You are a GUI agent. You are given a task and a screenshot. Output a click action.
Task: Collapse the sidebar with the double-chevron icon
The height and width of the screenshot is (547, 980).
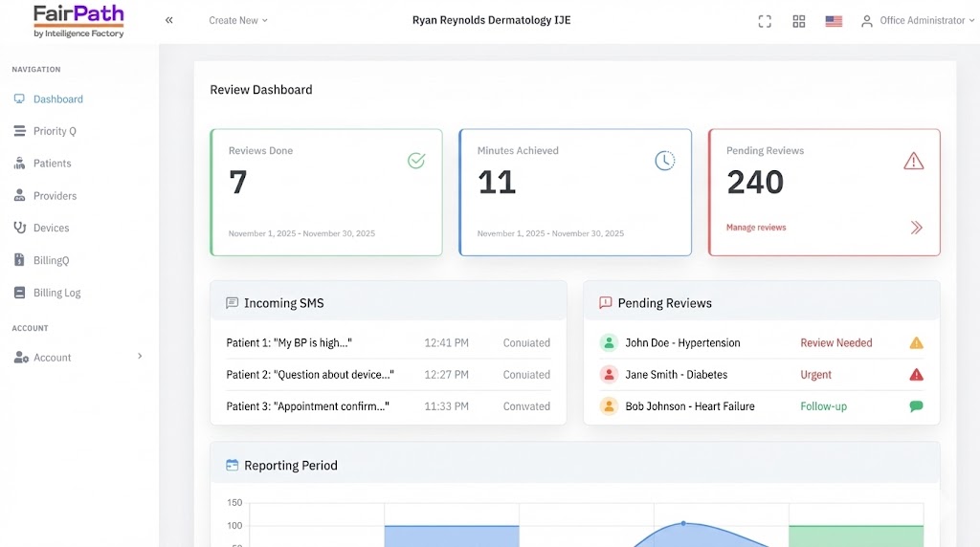point(168,20)
